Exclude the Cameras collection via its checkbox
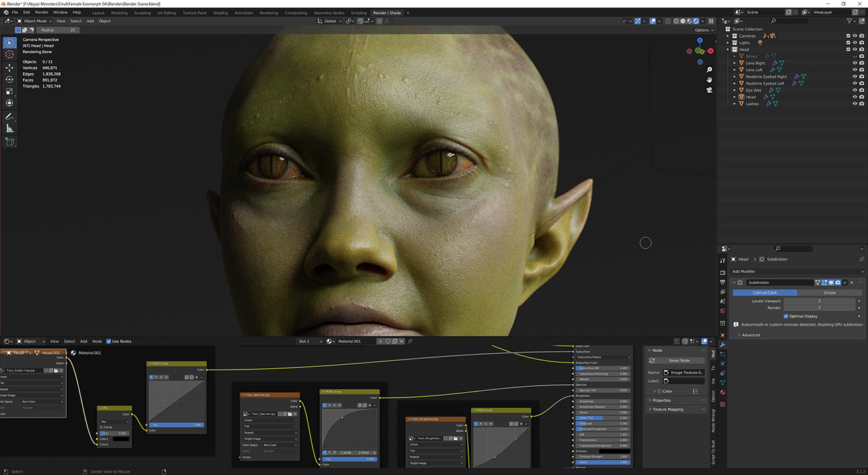The image size is (868, 475). pos(848,36)
